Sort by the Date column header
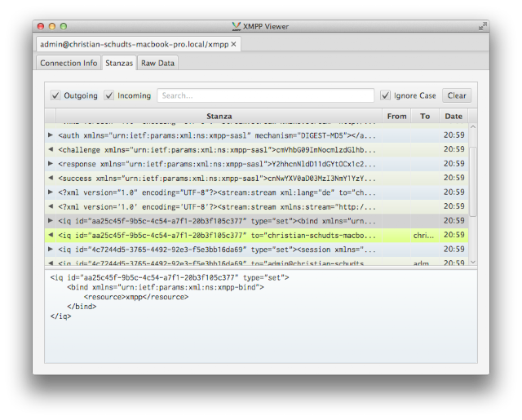The width and height of the screenshot is (522, 420). 453,116
